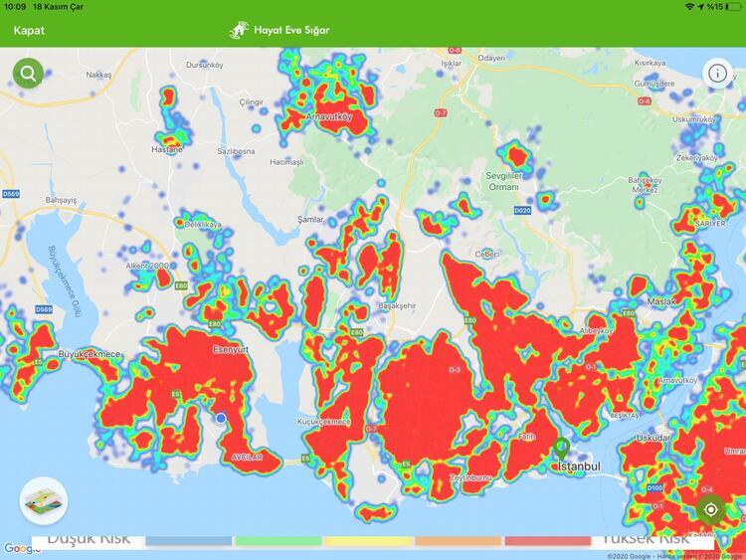This screenshot has height=560, width=746.
Task: Select the blue low-risk legend swatch
Action: coord(188,541)
